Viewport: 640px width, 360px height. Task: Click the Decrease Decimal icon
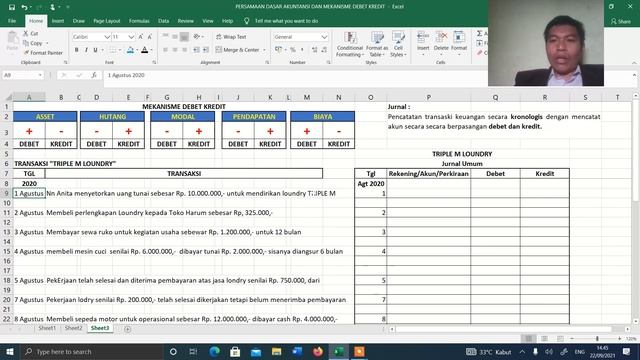[x=324, y=50]
